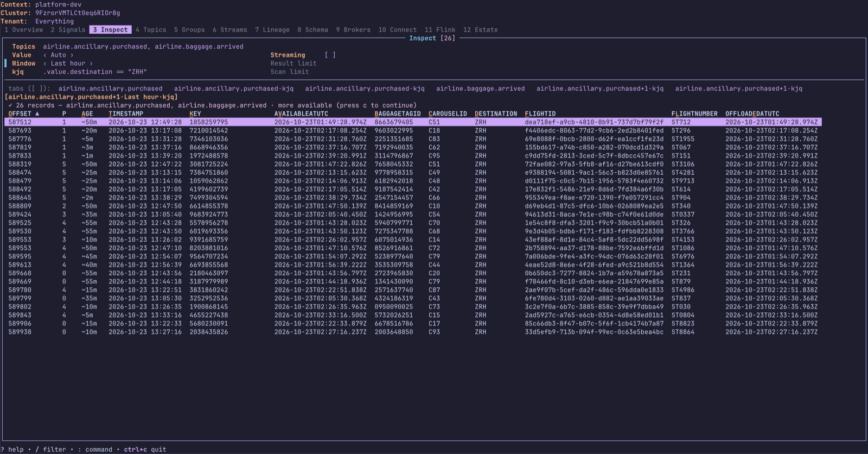
Task: Select the 8 Schema tab
Action: tap(312, 30)
